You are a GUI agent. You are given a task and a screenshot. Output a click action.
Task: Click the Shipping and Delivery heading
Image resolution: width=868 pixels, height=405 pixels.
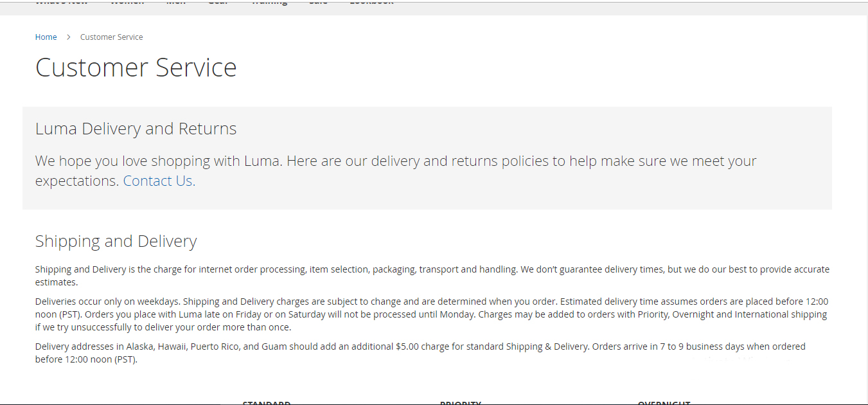coord(116,241)
